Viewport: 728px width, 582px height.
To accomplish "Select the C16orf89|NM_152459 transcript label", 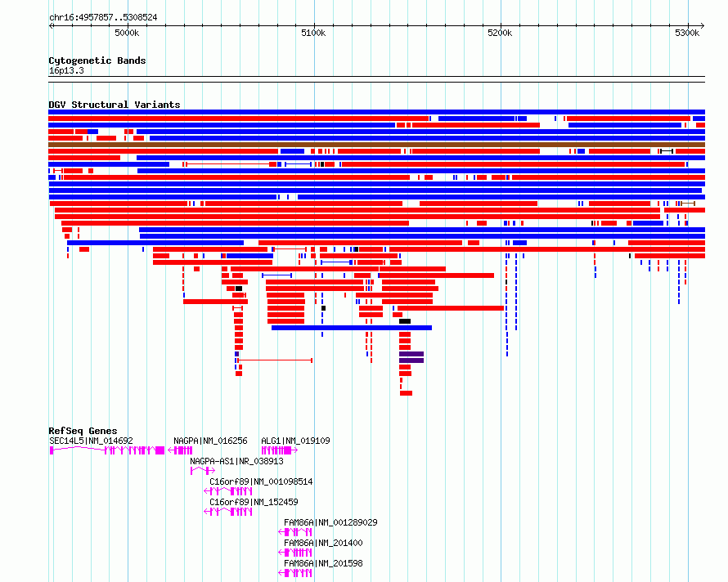I will 254,502.
